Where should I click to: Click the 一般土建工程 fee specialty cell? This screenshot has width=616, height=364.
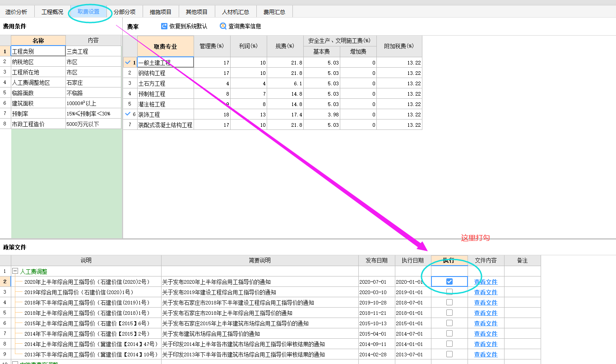tap(166, 62)
